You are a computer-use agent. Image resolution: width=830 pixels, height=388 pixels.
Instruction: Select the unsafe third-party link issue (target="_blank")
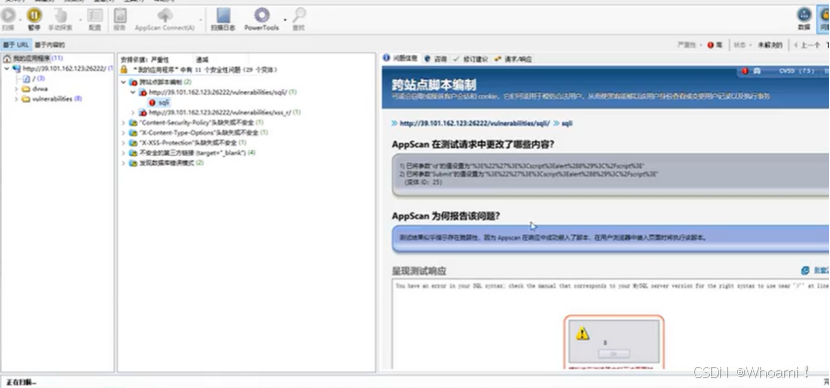coord(193,153)
